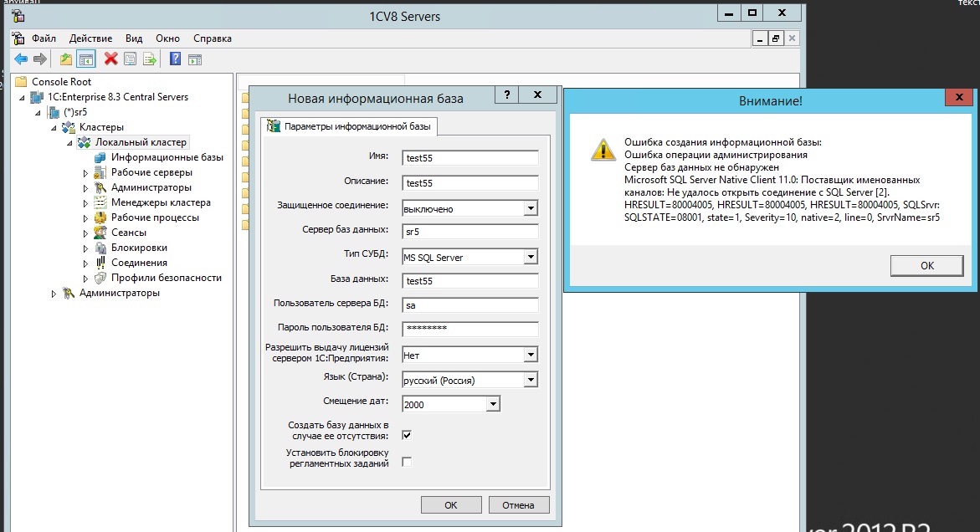This screenshot has height=532, width=980.
Task: Click the Информационные базы icon
Action: [100, 157]
